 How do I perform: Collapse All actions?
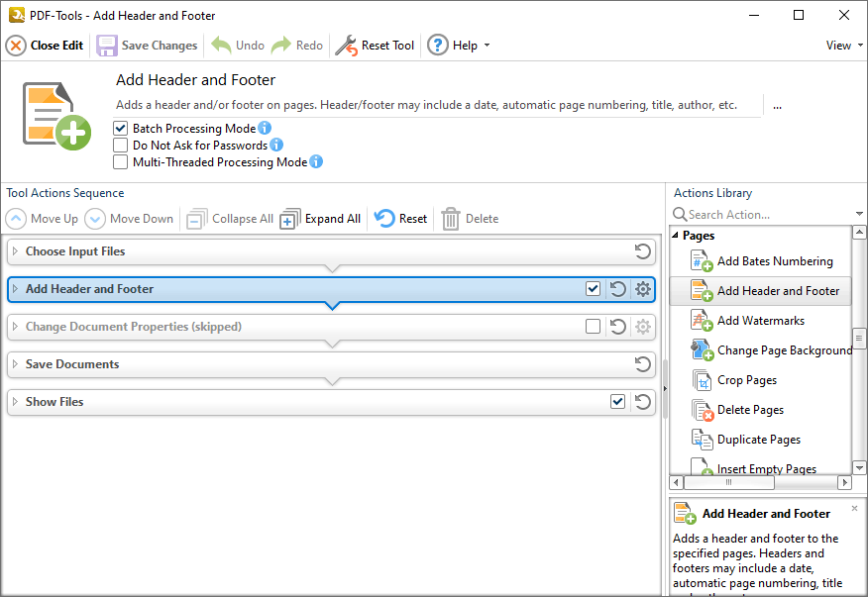coord(230,219)
